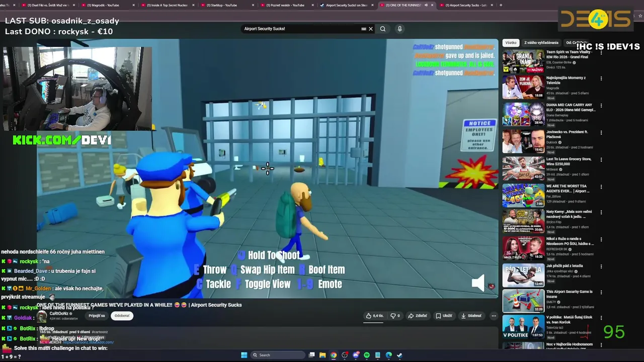
Task: Click the #cartoonz hashtag in description
Action: [100, 332]
